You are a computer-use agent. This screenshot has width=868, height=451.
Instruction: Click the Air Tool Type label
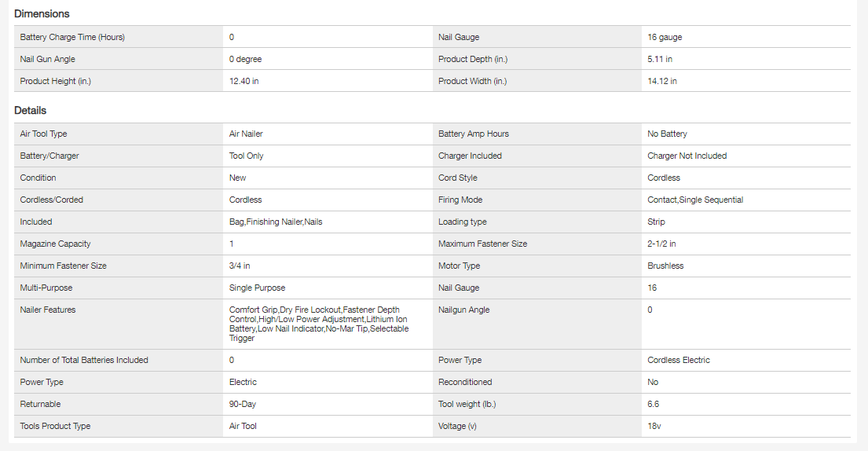[x=43, y=134]
